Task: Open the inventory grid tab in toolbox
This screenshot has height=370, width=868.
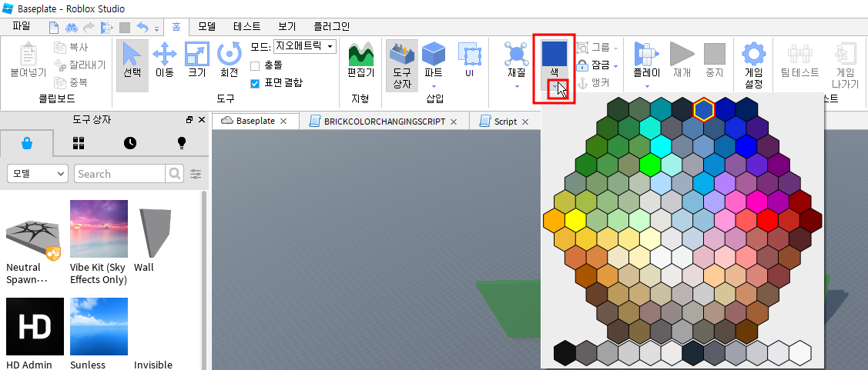Action: 79,143
